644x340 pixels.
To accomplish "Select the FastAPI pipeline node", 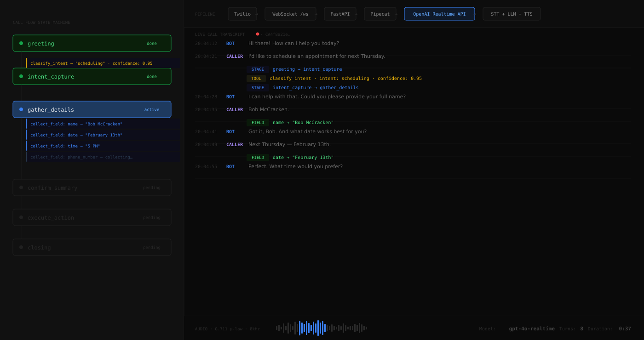I will (340, 14).
